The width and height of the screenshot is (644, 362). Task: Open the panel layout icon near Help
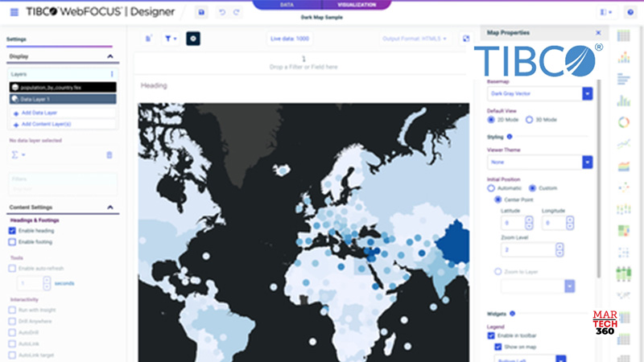pos(606,12)
